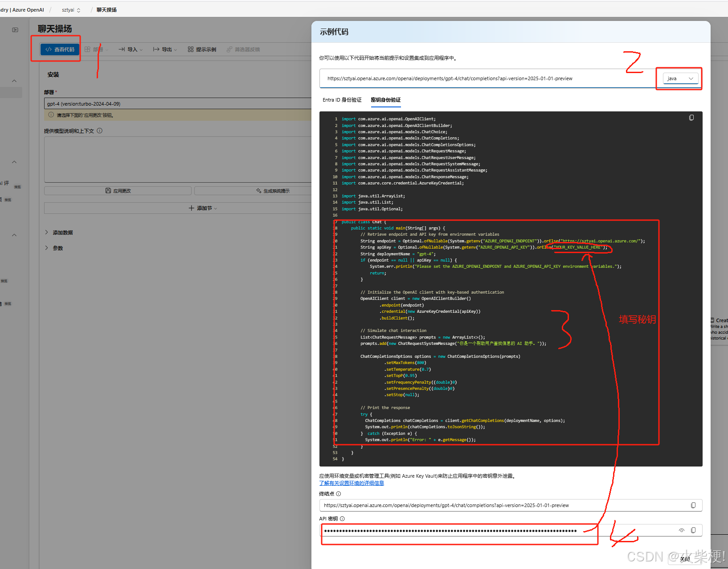Click 筛选器反馈 filter feedback item
This screenshot has width=728, height=569.
(243, 49)
